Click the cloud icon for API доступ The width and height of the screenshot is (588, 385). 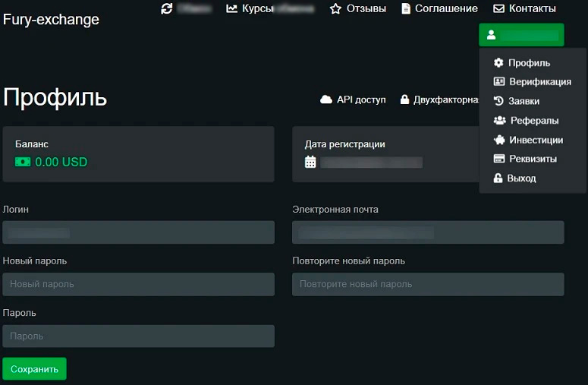(x=326, y=99)
